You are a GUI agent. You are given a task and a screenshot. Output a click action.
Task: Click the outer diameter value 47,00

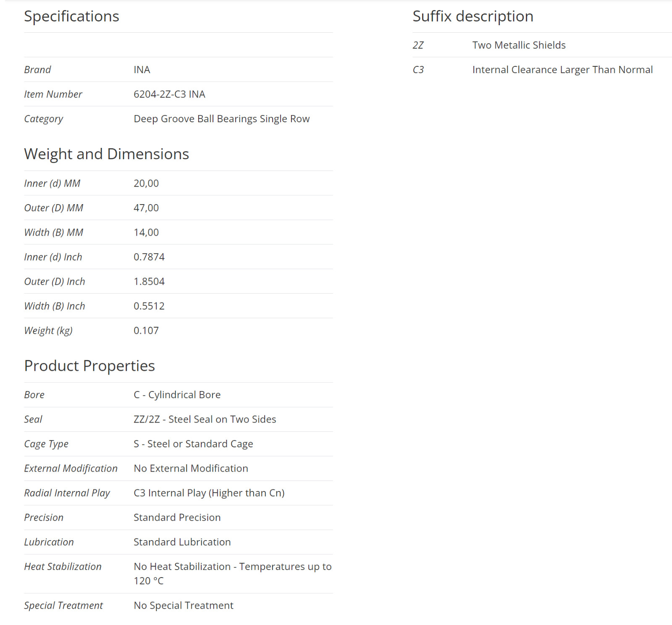pyautogui.click(x=146, y=208)
